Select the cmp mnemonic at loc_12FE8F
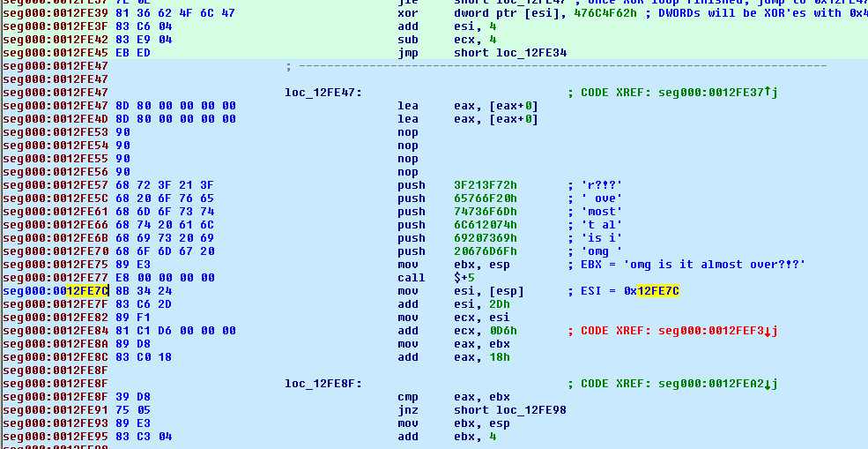 [x=407, y=397]
